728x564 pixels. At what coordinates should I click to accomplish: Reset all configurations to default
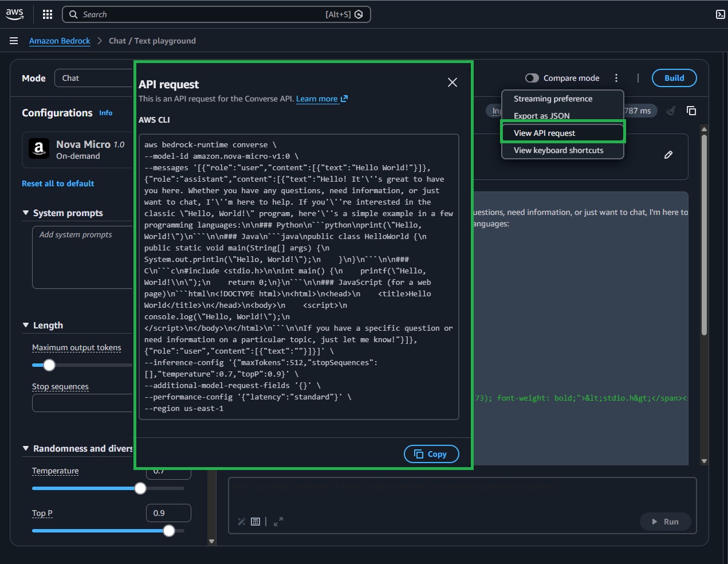[58, 183]
